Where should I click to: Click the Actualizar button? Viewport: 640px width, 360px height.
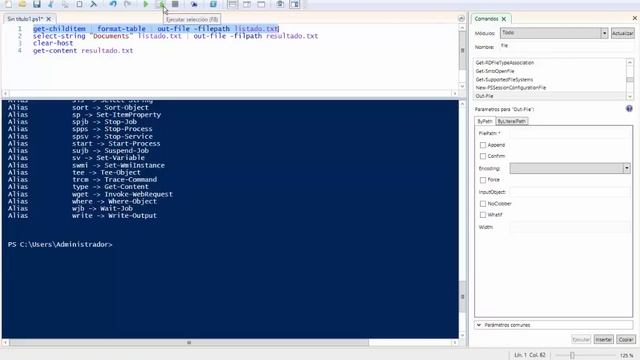point(622,33)
